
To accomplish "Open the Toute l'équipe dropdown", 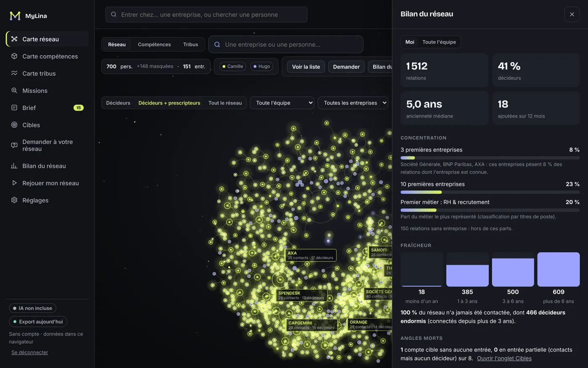I will click(282, 103).
